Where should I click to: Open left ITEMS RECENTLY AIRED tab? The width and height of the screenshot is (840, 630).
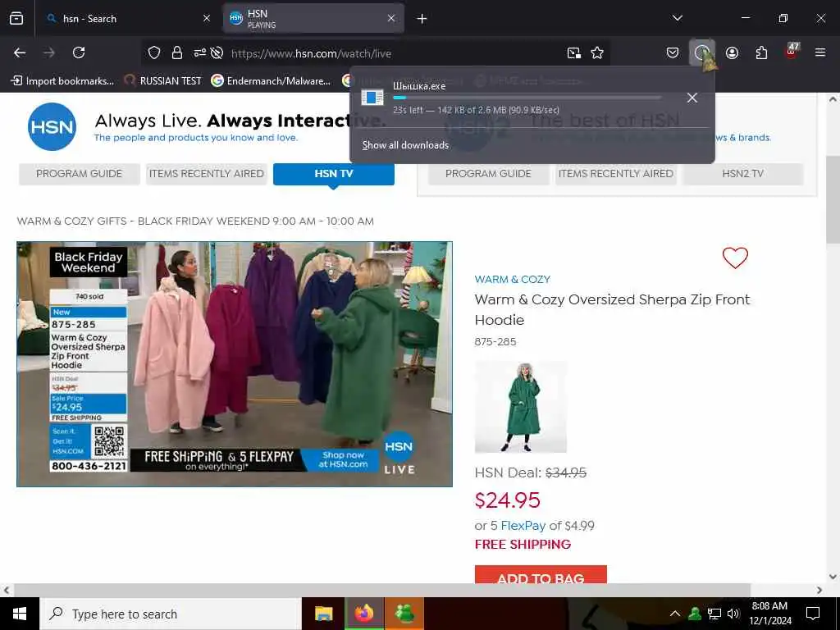(x=206, y=174)
